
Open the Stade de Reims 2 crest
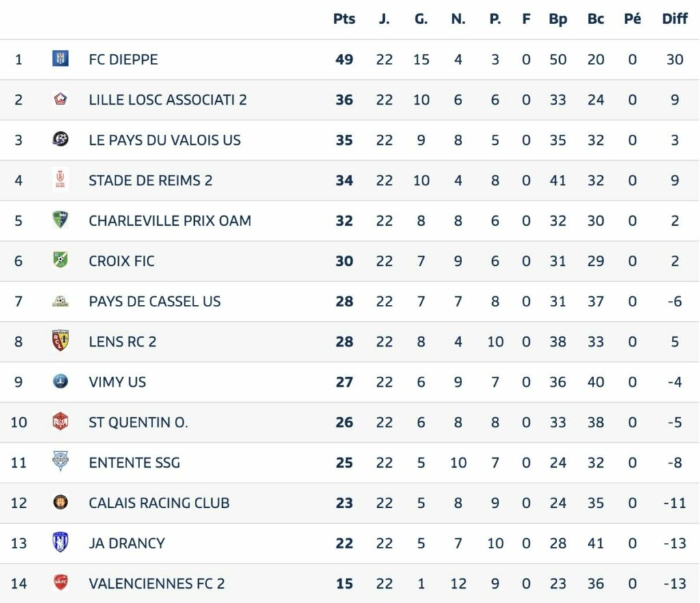pos(60,179)
